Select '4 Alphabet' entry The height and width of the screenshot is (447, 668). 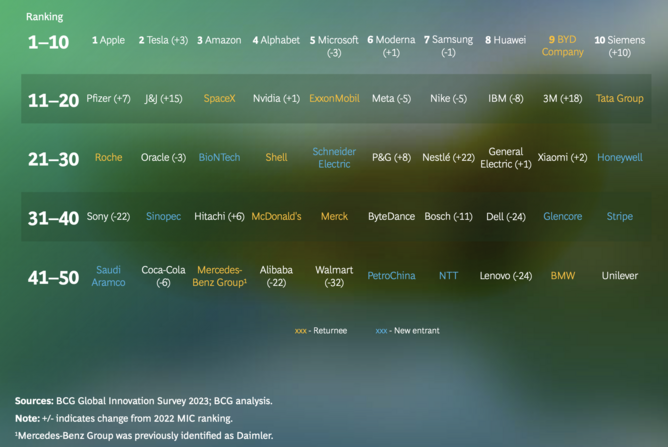click(276, 40)
